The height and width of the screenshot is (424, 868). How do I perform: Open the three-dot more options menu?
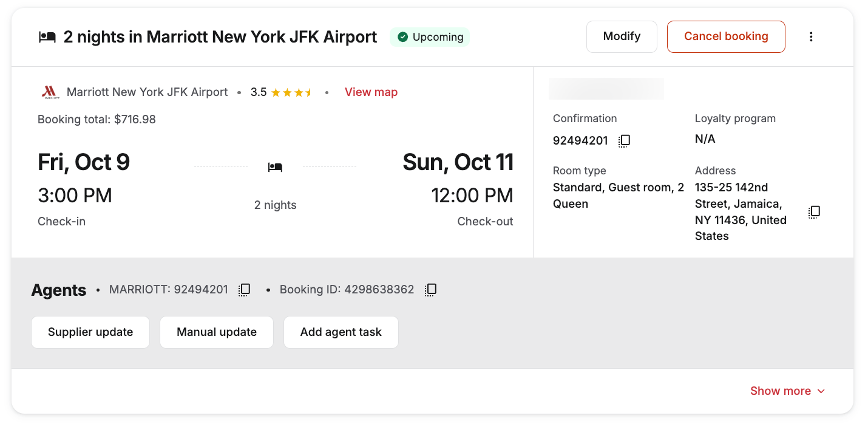point(811,37)
